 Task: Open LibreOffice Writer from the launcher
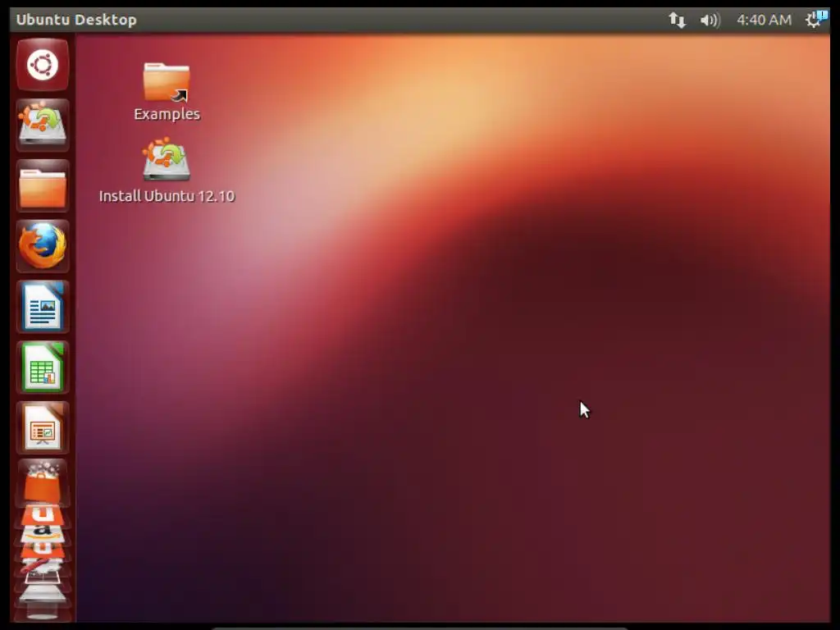pos(43,307)
